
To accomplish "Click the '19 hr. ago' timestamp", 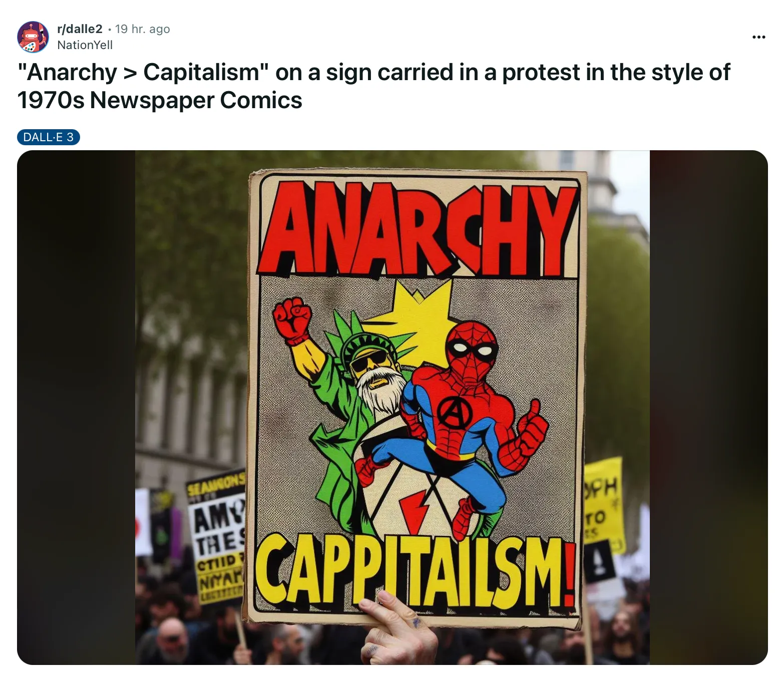I will pos(143,29).
